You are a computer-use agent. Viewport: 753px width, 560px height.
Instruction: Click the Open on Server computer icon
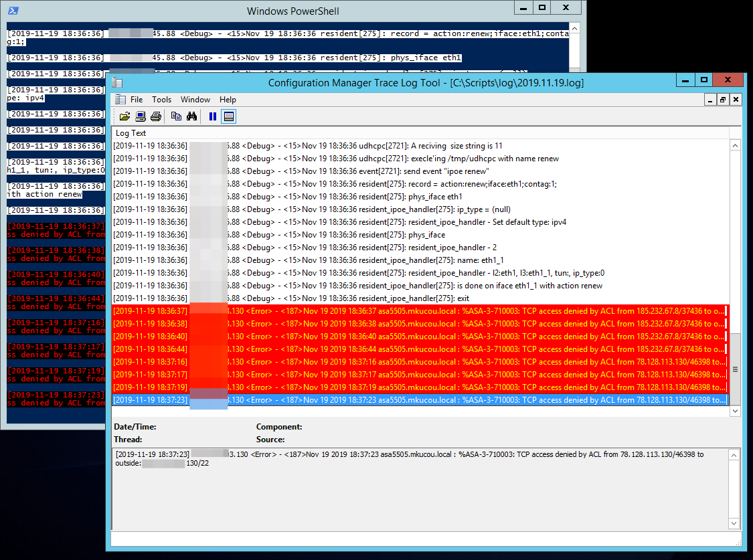[x=141, y=116]
